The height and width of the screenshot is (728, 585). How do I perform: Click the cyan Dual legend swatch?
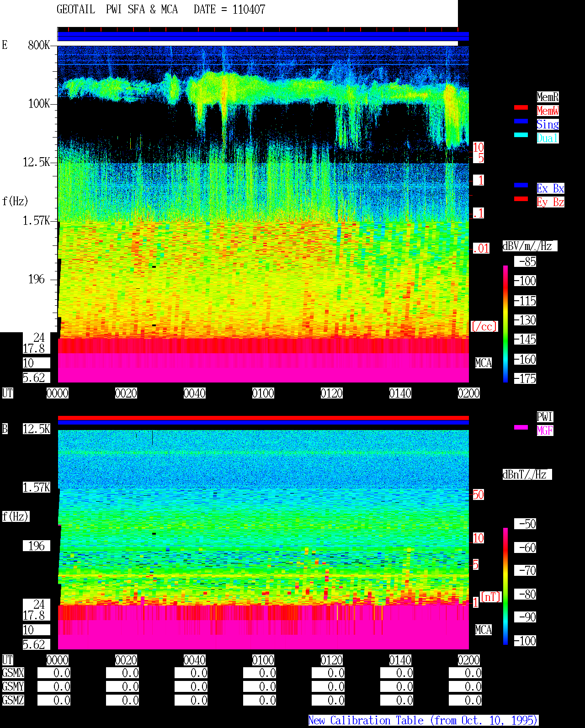coord(521,135)
